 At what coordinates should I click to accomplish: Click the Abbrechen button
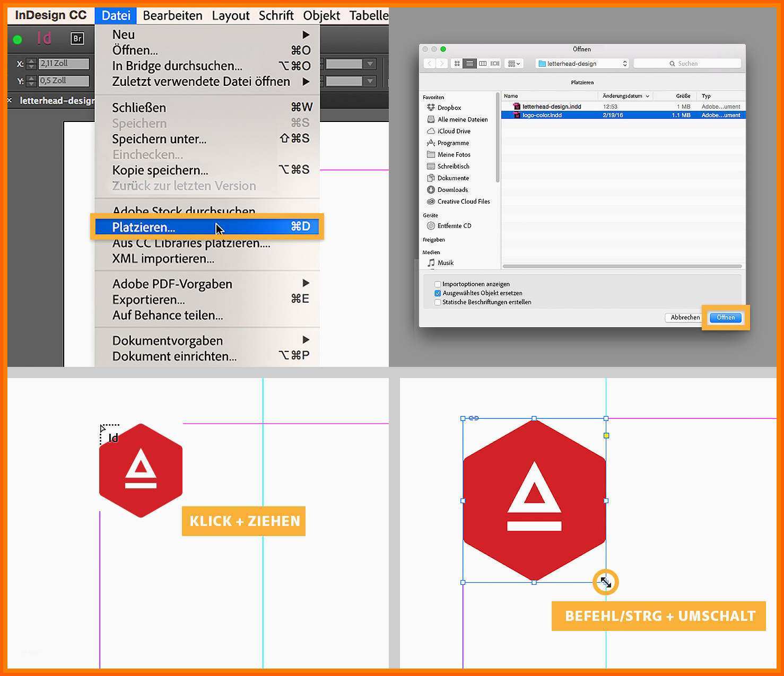(685, 318)
